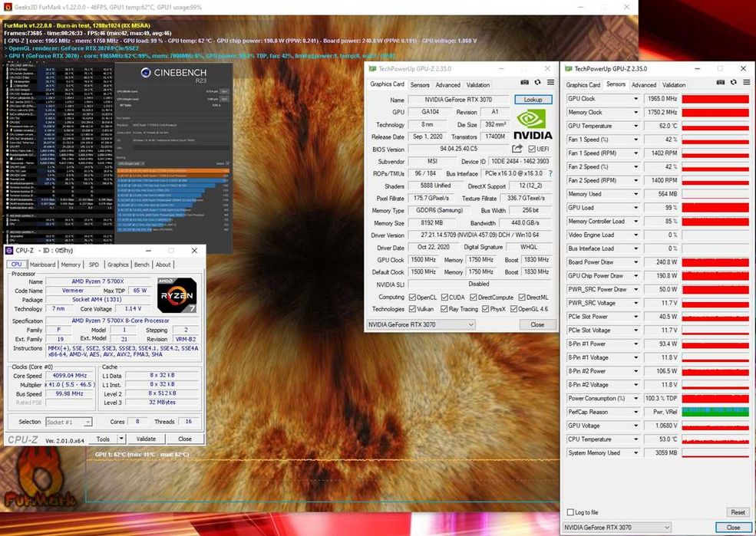Click the GPU-Z Sensors window title icon
The image size is (756, 536).
point(569,69)
